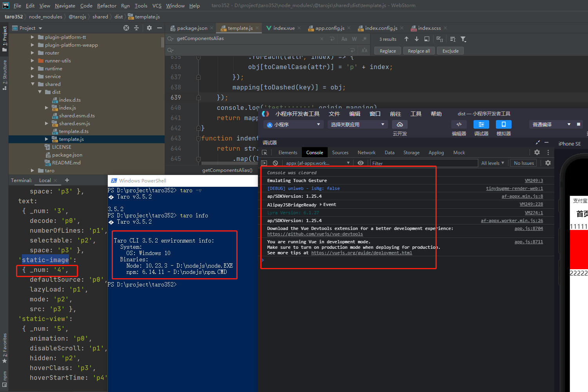The image size is (588, 392).
Task: Expand the plugin-platform-tt folder
Action: tap(33, 37)
